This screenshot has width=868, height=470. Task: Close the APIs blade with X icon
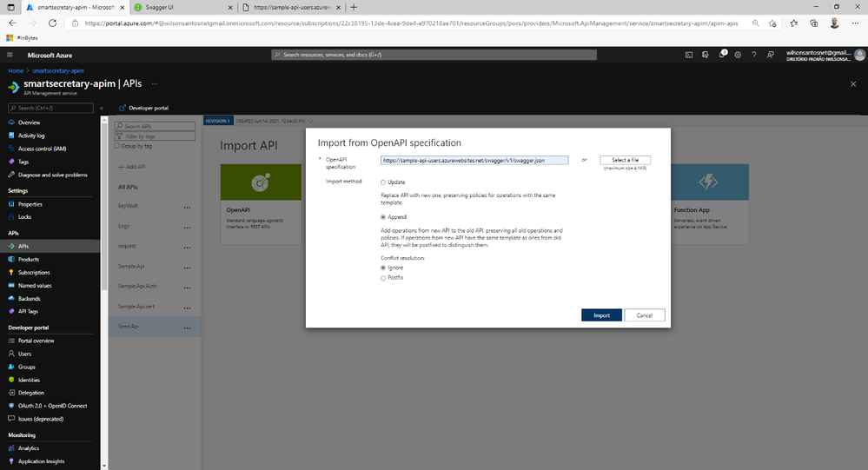click(x=853, y=84)
